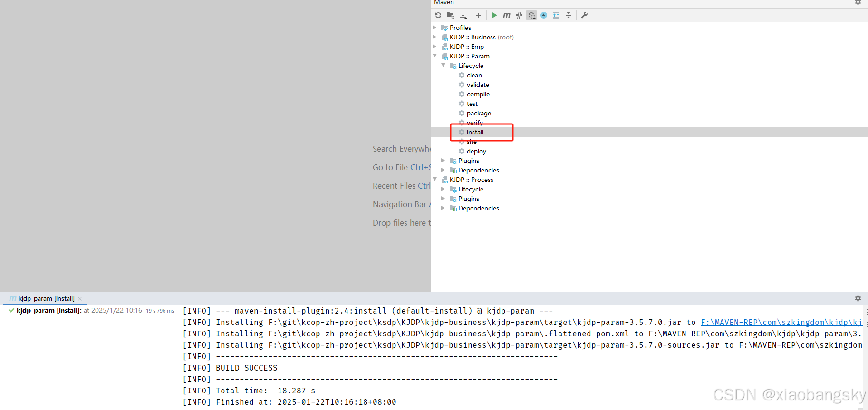Toggle the Skip Tests mode icon
Viewport: 868px width, 410px height.
[544, 15]
